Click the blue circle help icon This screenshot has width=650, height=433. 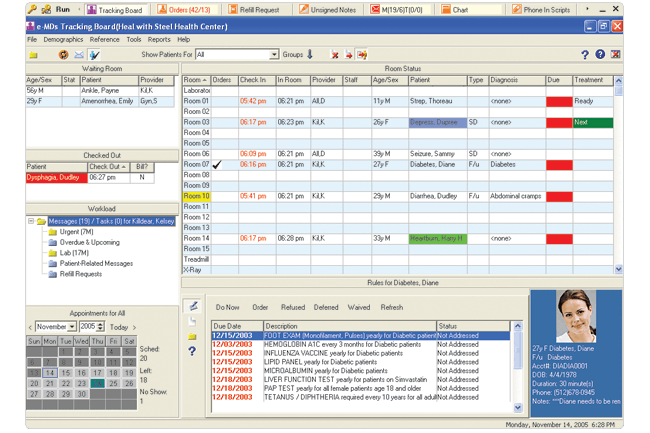tap(600, 54)
